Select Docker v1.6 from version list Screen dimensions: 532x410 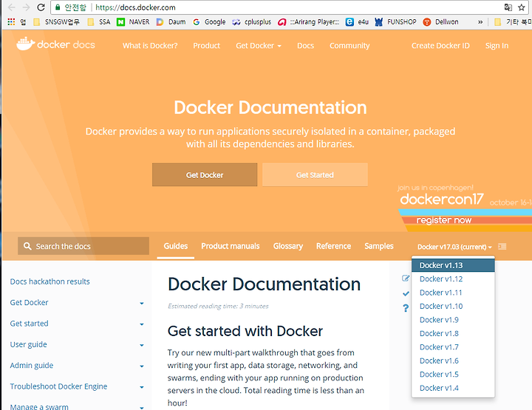[453, 361]
